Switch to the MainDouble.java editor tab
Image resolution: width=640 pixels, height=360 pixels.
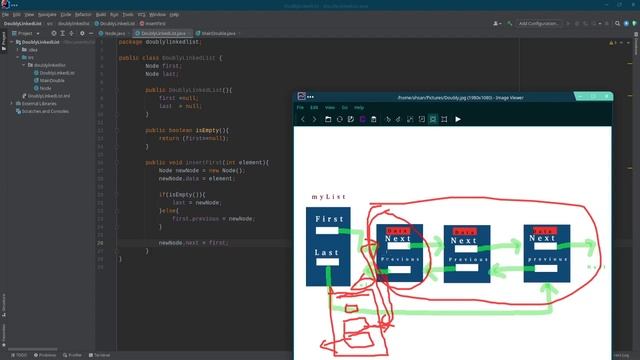click(218, 33)
